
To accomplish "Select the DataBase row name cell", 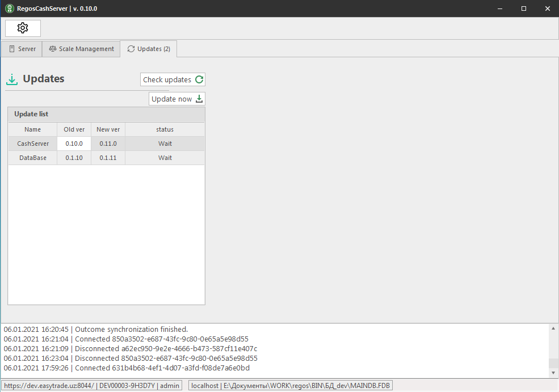I will tap(33, 158).
